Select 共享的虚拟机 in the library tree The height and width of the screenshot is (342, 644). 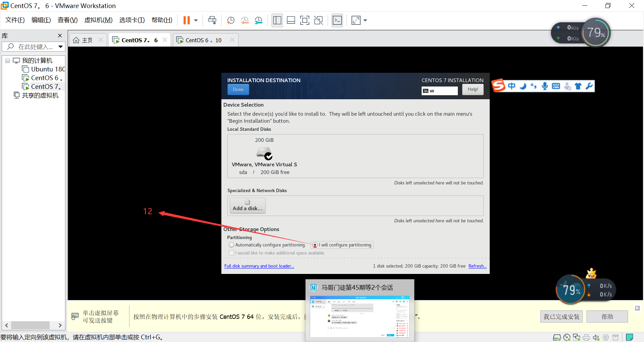[x=36, y=96]
